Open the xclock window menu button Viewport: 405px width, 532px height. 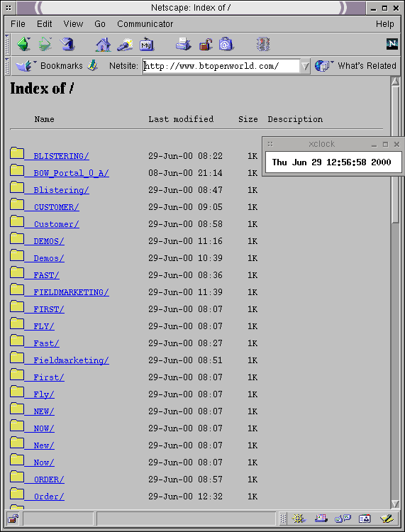tap(270, 144)
